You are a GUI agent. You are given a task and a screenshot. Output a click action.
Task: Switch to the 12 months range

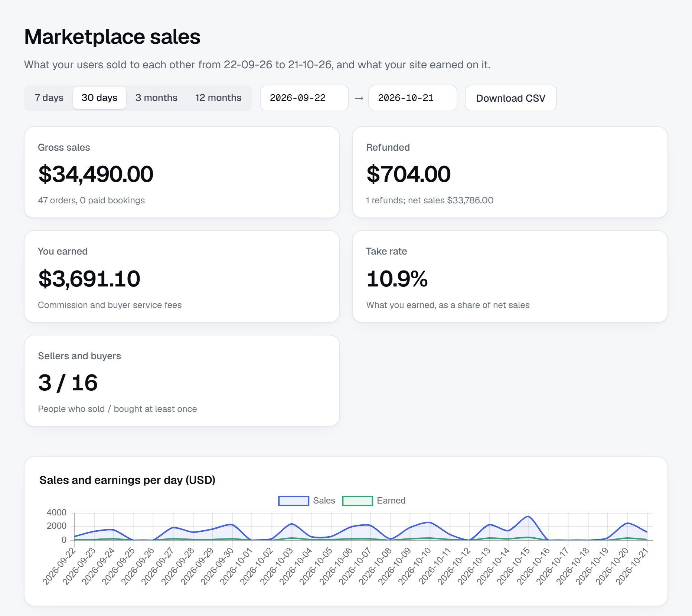[x=218, y=98]
